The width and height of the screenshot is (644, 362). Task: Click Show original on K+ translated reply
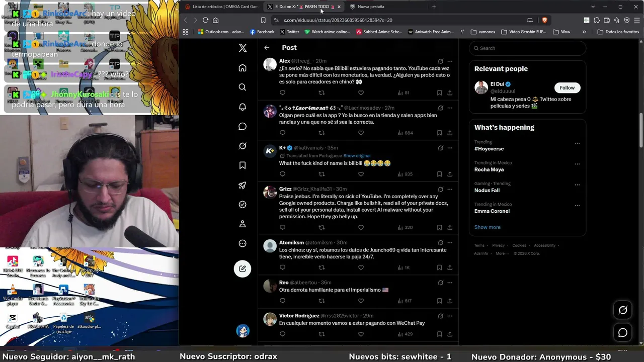pos(357,156)
